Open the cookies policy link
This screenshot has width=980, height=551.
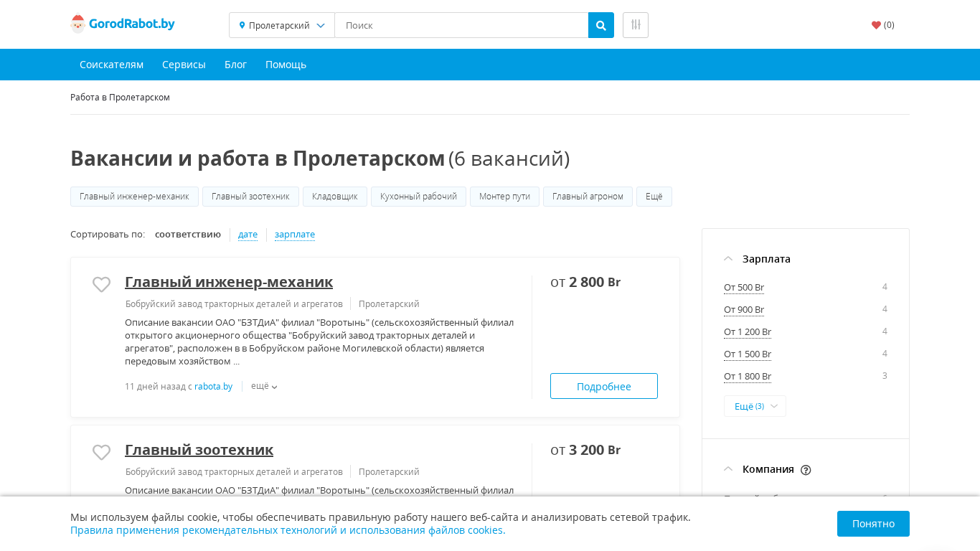pyautogui.click(x=288, y=530)
